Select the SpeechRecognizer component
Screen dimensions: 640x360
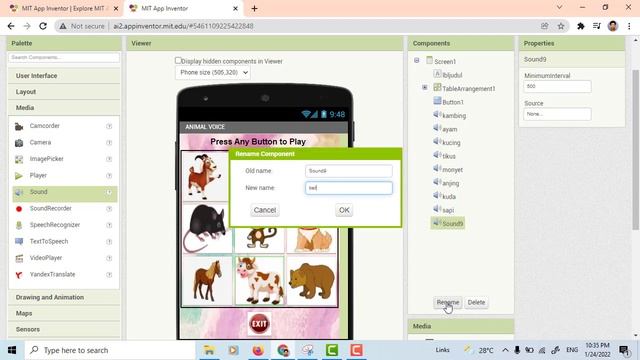(x=55, y=225)
